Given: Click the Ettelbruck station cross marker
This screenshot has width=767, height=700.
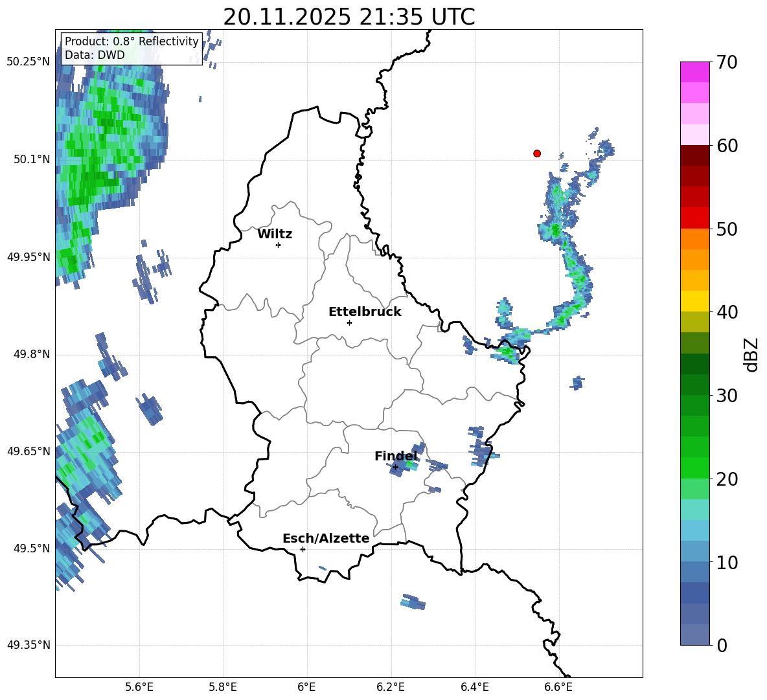Looking at the screenshot, I should tap(349, 322).
